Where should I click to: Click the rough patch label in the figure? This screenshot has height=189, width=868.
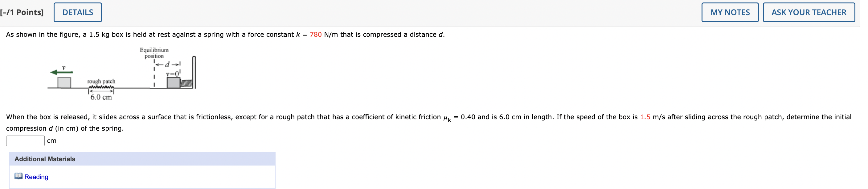[x=101, y=81]
